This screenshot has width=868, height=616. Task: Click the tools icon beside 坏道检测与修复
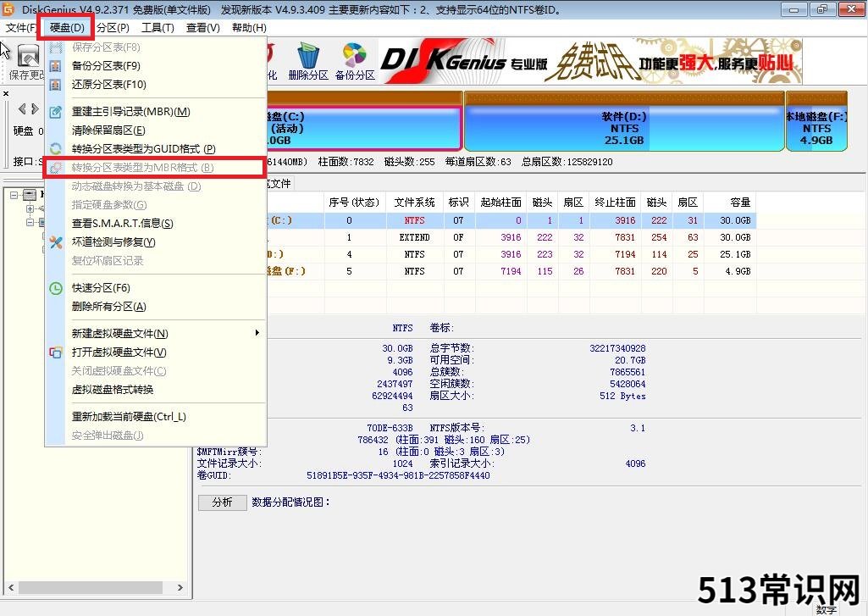(55, 242)
